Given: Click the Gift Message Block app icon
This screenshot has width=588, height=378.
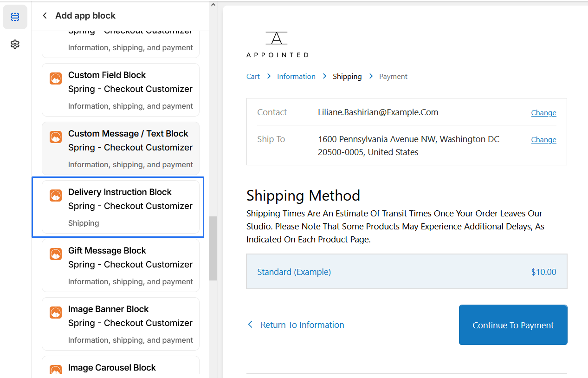Looking at the screenshot, I should 56,254.
